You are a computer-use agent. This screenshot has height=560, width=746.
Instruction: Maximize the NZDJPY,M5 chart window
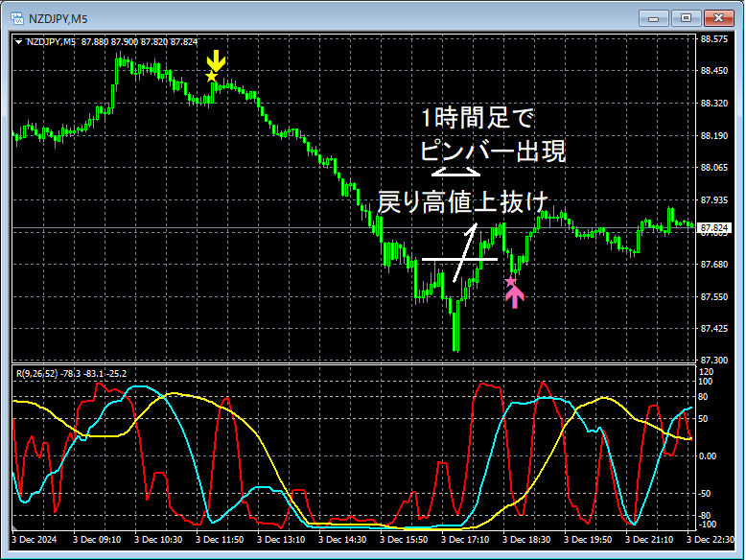pyautogui.click(x=686, y=18)
